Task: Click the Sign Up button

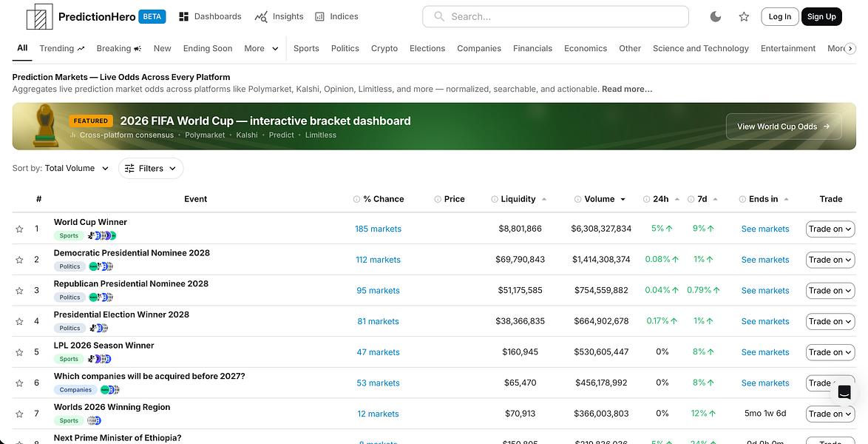Action: click(821, 16)
